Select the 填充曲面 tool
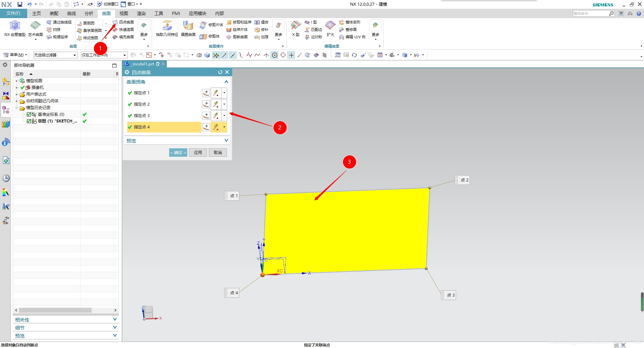The image size is (644, 348). click(x=123, y=37)
